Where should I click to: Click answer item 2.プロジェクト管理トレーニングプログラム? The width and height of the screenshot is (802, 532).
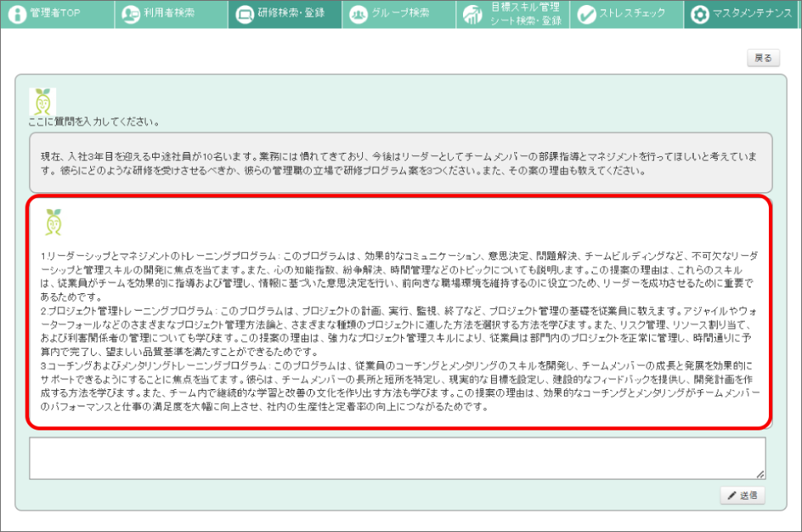point(399,331)
